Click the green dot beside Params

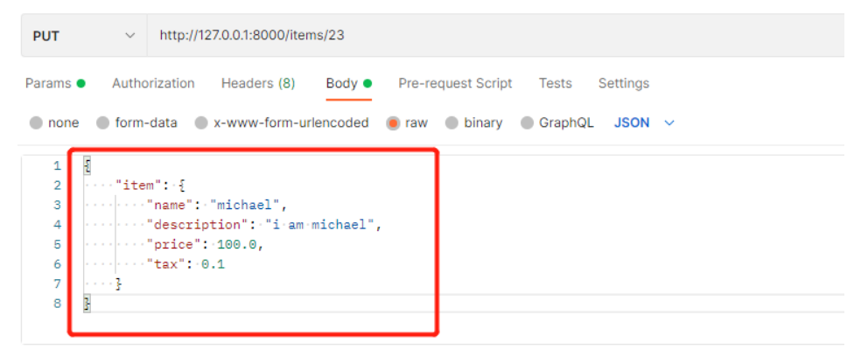click(x=81, y=84)
